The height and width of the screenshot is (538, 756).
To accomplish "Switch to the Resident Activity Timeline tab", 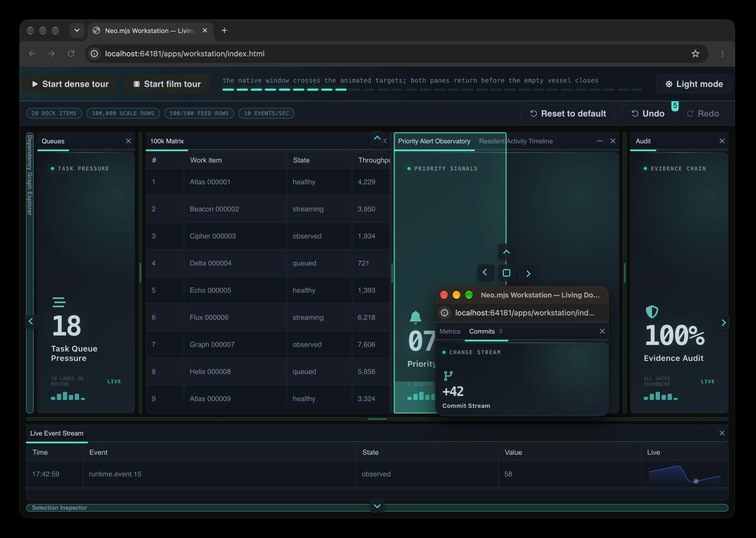I will (516, 141).
